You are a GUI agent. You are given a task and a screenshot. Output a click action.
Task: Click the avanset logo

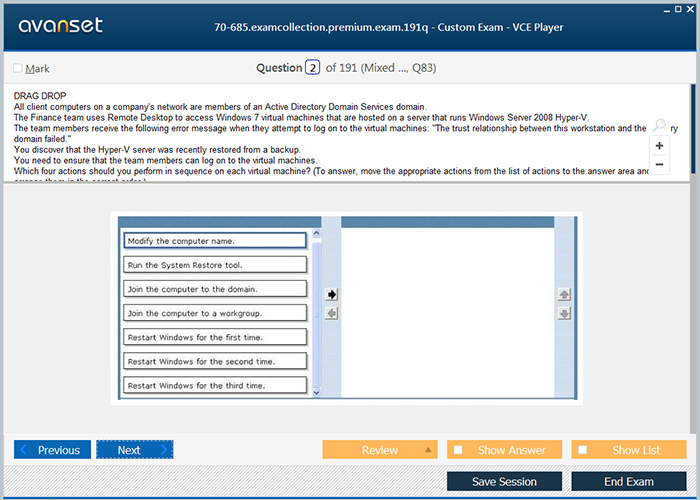pos(60,25)
